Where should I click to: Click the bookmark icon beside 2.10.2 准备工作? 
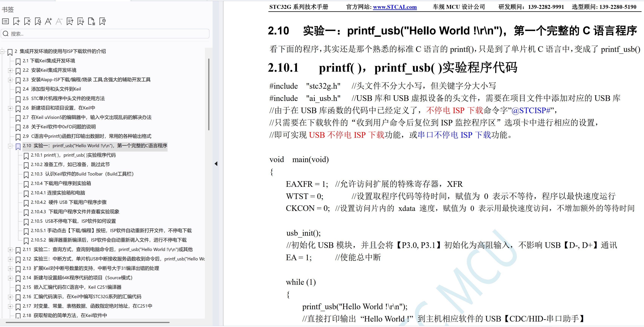tap(26, 165)
